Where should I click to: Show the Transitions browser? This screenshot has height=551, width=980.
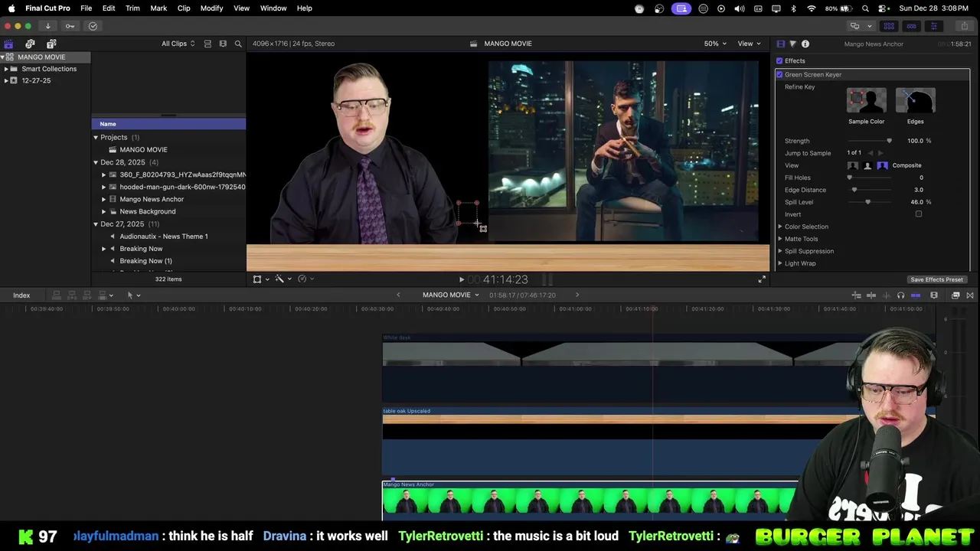[970, 295]
